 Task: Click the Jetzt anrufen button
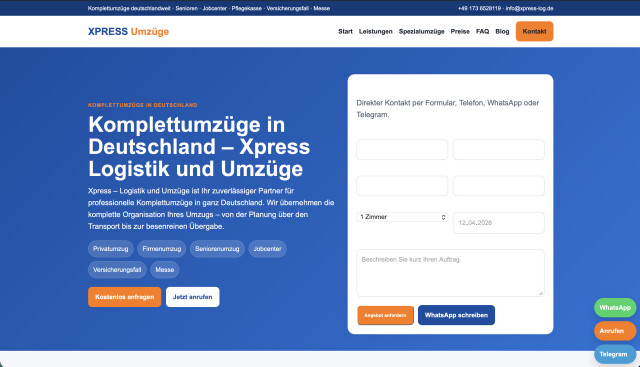pos(192,297)
